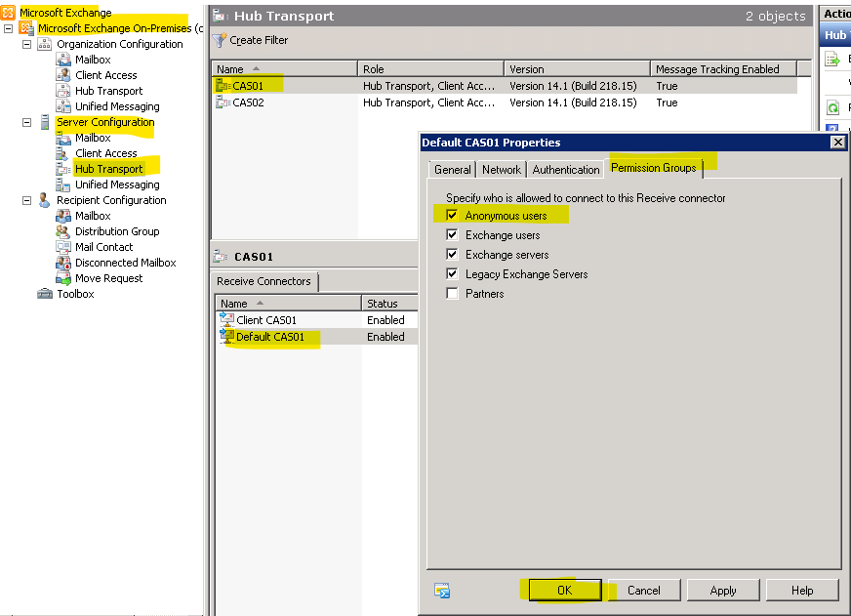Click the CAS02 server icon
Viewport: 851px width, 616px height.
pos(223,103)
